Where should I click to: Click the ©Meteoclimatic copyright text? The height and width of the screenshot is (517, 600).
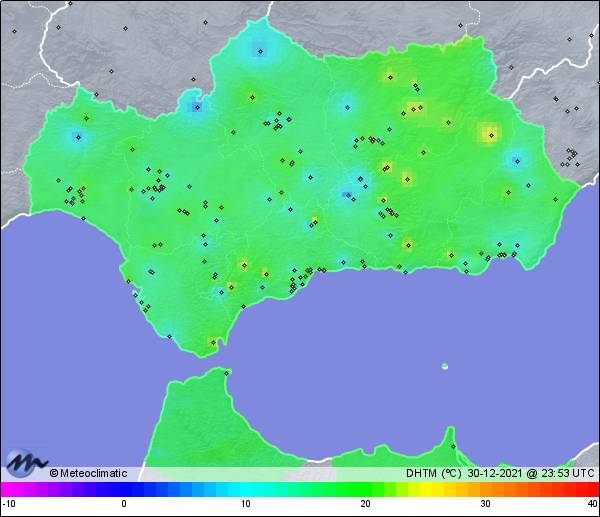point(88,473)
